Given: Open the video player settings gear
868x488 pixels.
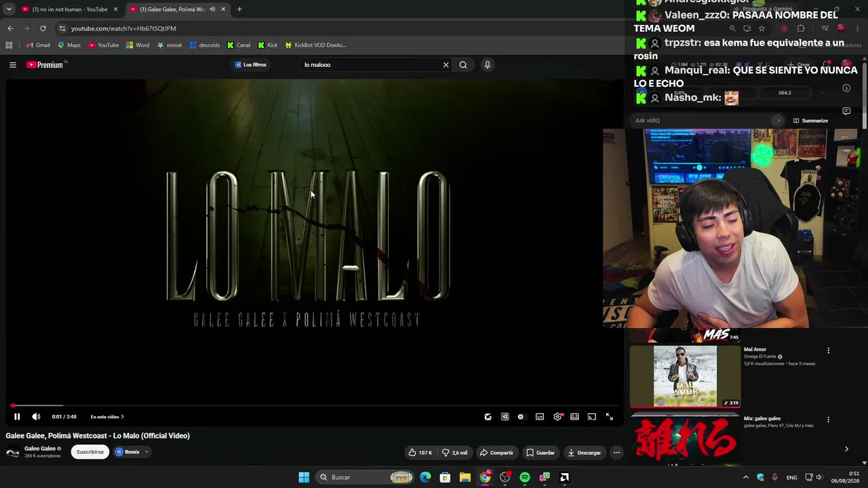Looking at the screenshot, I should pyautogui.click(x=557, y=417).
